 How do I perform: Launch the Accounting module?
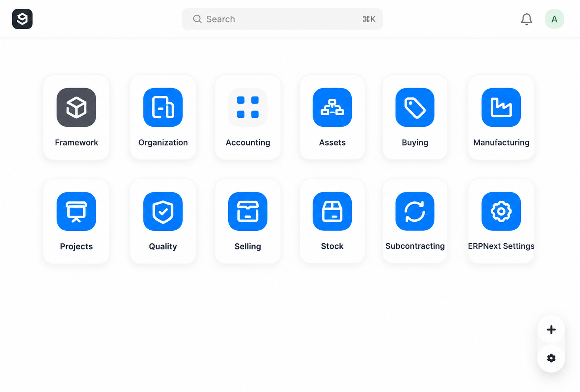(248, 107)
